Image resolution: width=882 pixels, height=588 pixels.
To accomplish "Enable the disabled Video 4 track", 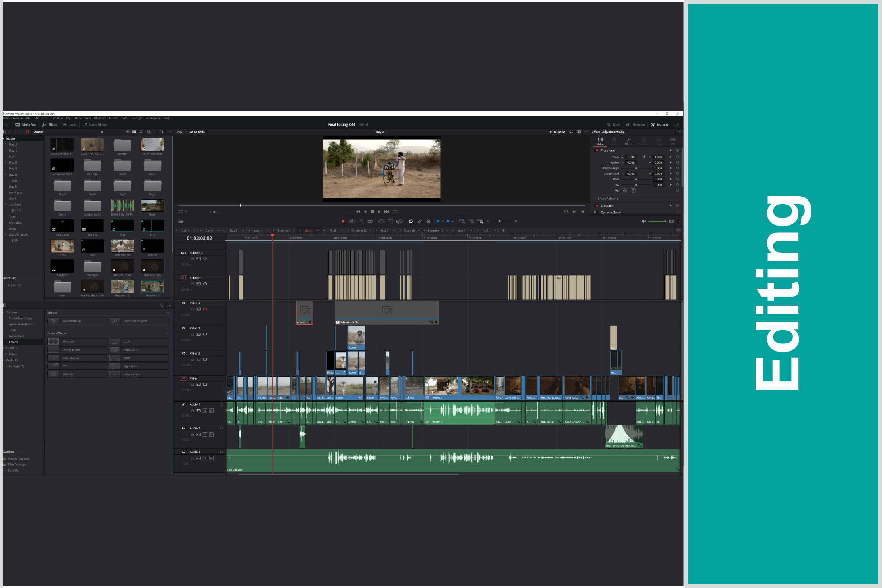I will (x=205, y=309).
